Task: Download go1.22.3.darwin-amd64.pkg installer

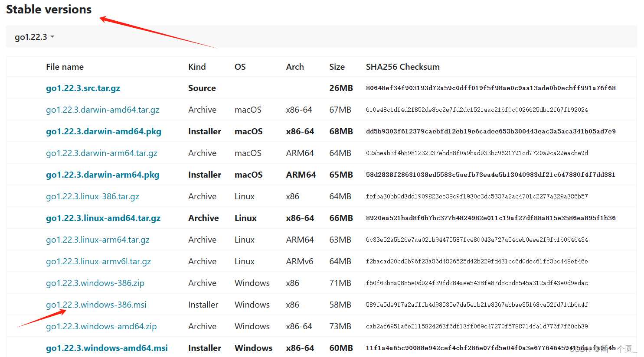Action: [104, 131]
